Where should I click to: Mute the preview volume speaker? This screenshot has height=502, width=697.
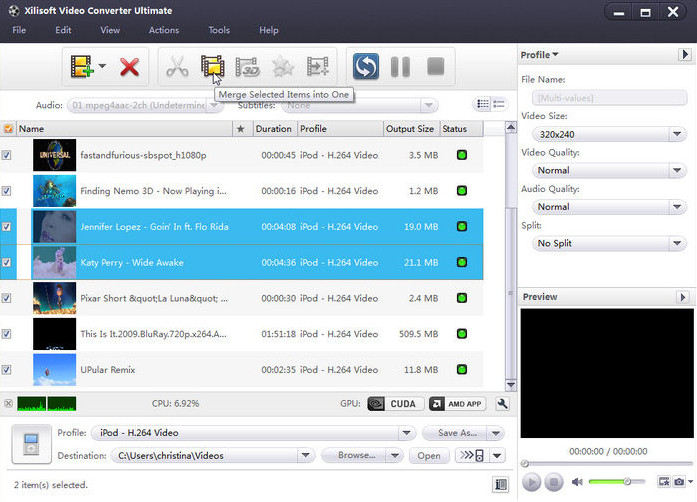(x=577, y=482)
